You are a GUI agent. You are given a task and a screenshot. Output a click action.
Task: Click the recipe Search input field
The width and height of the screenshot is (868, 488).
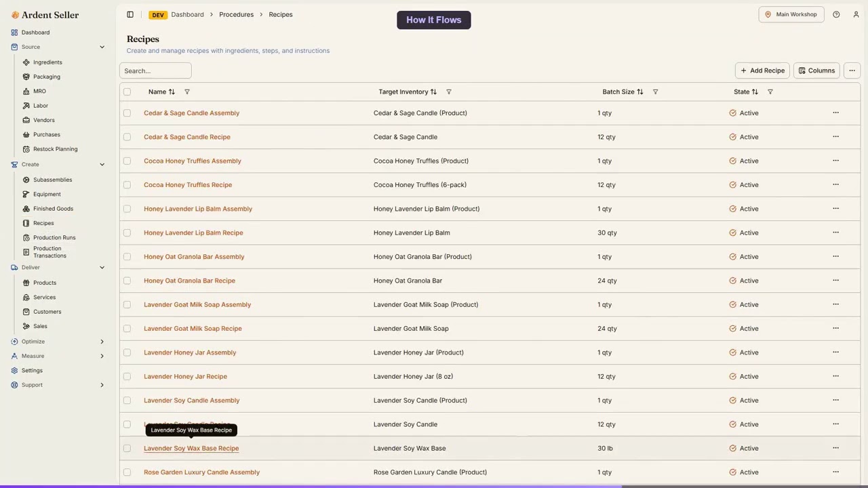pos(155,70)
